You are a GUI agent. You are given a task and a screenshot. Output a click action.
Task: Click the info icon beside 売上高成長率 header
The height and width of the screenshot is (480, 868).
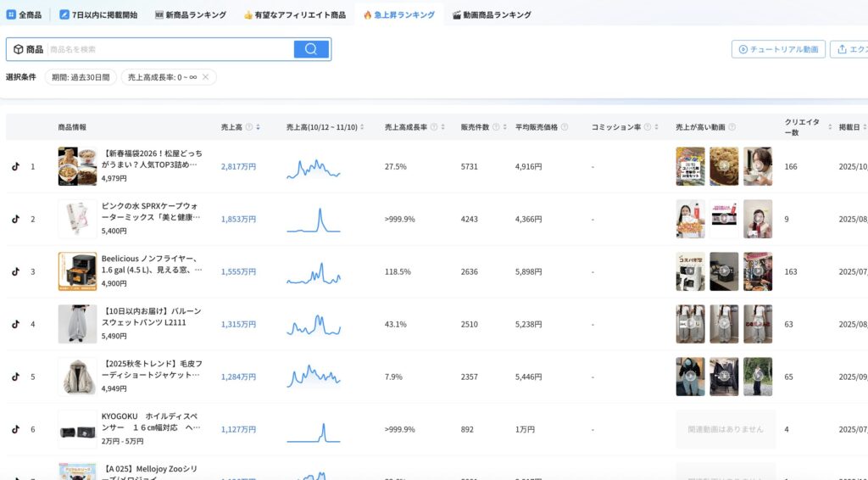[x=433, y=127]
